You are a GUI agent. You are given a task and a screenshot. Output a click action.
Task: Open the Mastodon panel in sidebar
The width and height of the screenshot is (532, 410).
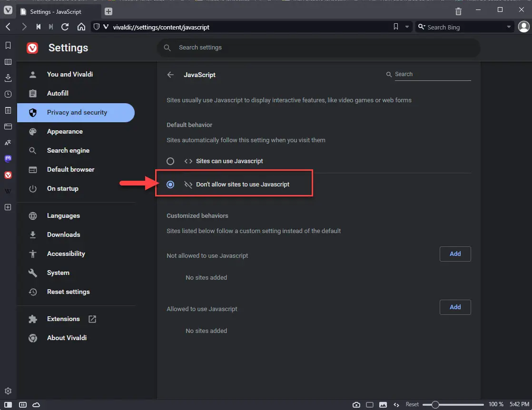(8, 158)
